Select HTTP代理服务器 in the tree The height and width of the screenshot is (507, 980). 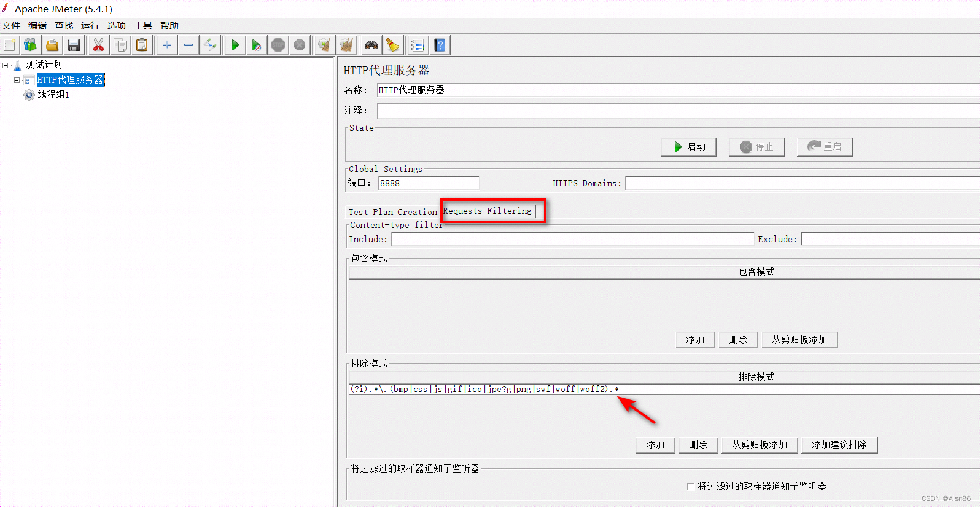click(70, 80)
